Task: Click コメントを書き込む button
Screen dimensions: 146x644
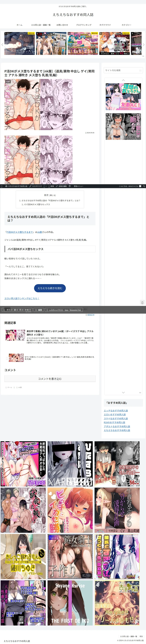Action: (50, 379)
